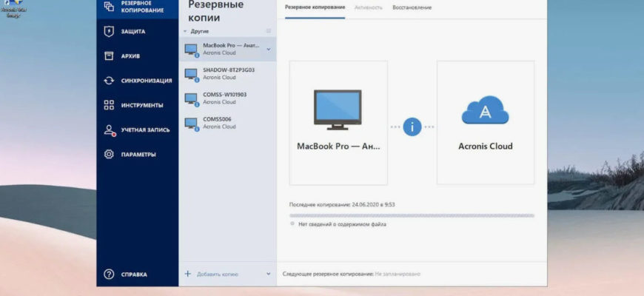
Task: Open the Архив section icon
Action: (109, 55)
